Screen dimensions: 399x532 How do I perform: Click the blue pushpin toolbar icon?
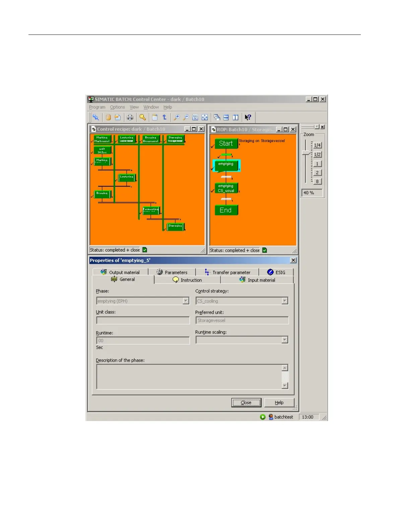tap(96, 117)
